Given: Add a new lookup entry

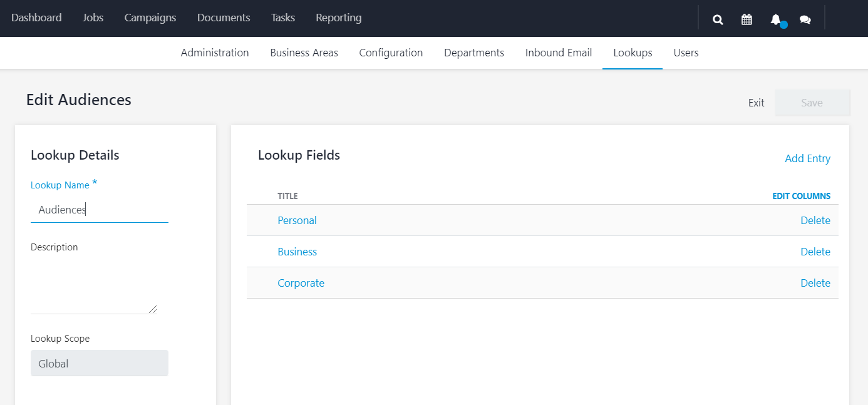Looking at the screenshot, I should pyautogui.click(x=807, y=158).
